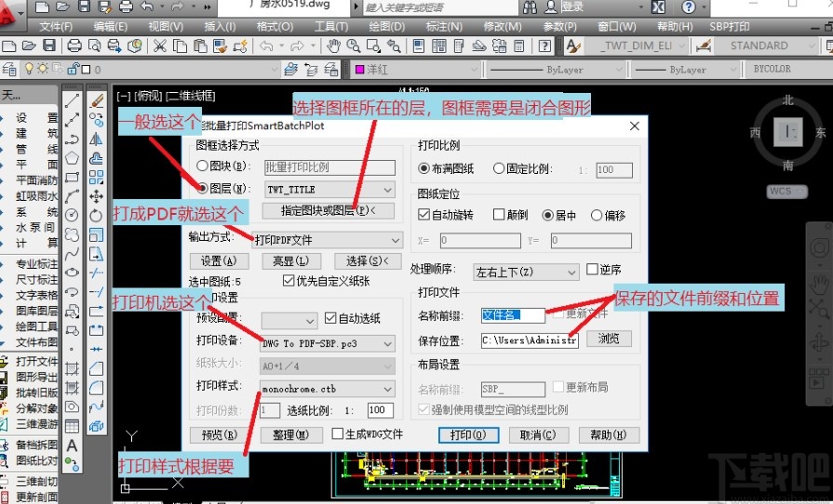Toggle the 优先自定义纸张 checkbox

point(289,281)
